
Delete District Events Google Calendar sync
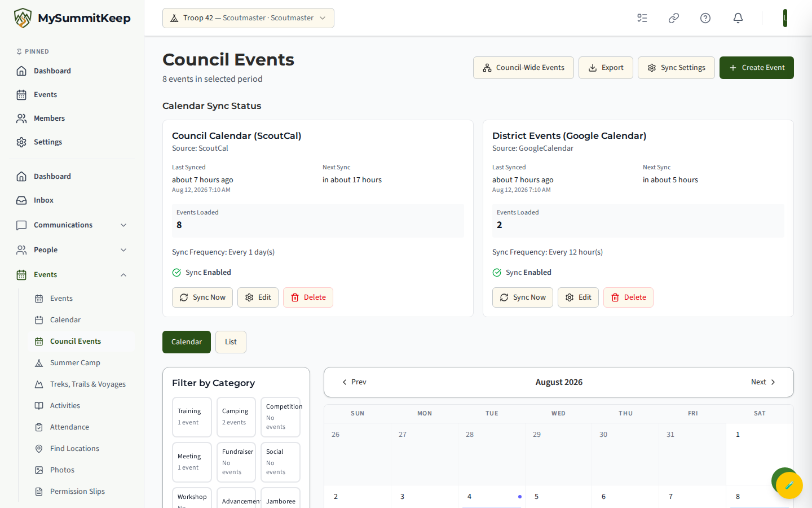click(628, 297)
